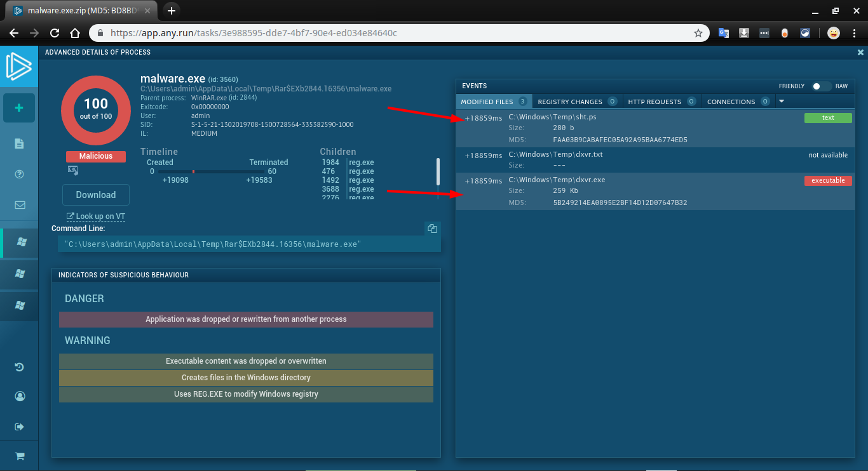Click child process 476 reg.exe
Image resolution: width=868 pixels, height=471 pixels.
pos(348,171)
